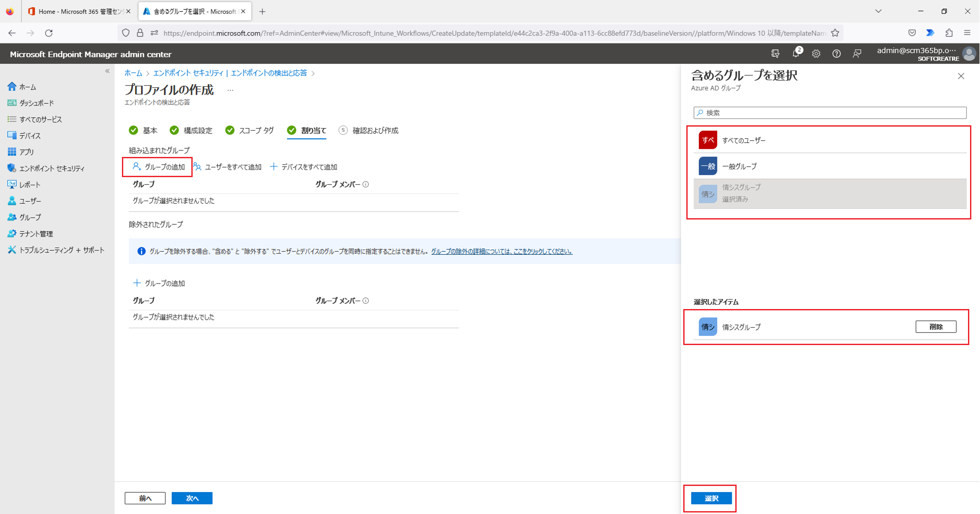980x514 pixels.
Task: Click デバイスをすべて追加
Action: point(303,167)
